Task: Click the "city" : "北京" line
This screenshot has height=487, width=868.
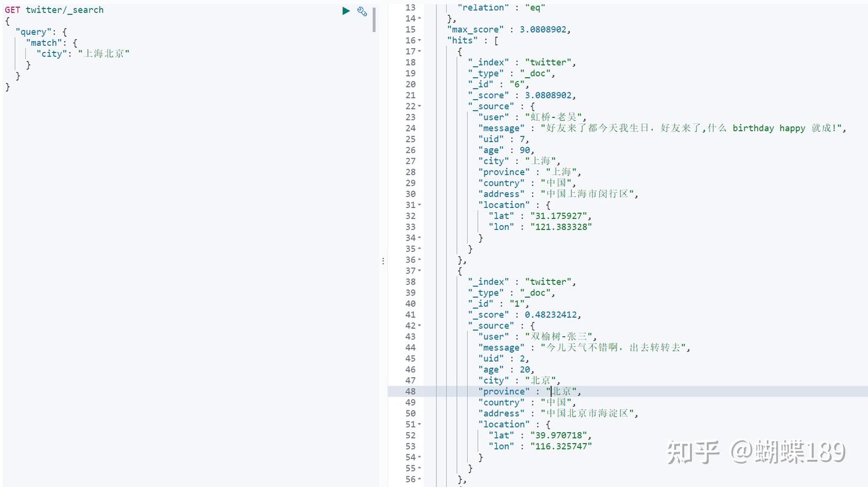Action: coord(520,380)
